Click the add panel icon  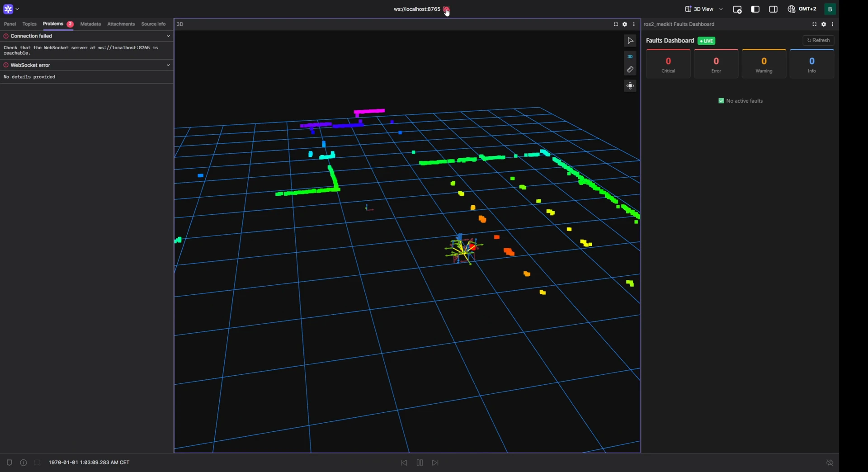(x=737, y=9)
